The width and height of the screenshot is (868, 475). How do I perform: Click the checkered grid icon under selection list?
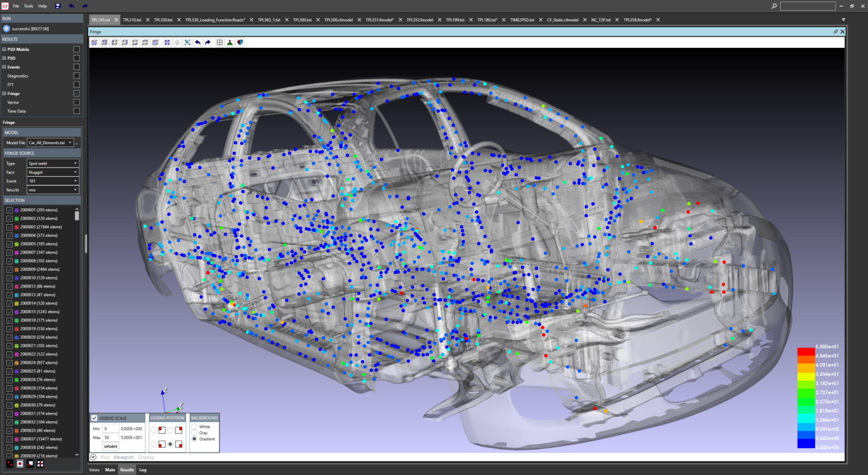40,464
